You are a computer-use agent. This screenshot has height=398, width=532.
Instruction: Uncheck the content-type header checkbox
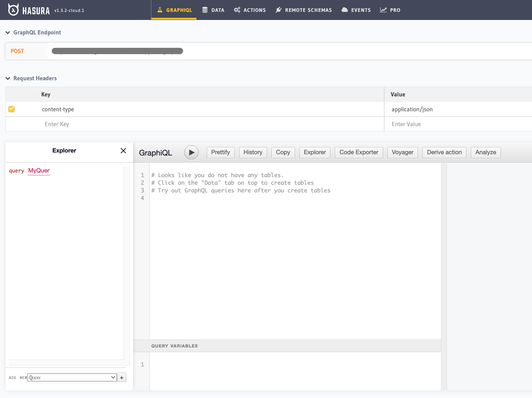coord(11,109)
